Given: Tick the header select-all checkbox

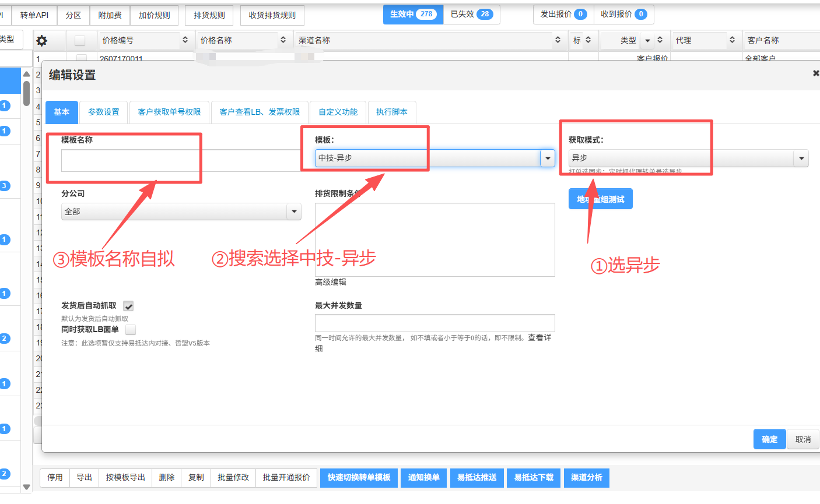Looking at the screenshot, I should (x=80, y=40).
